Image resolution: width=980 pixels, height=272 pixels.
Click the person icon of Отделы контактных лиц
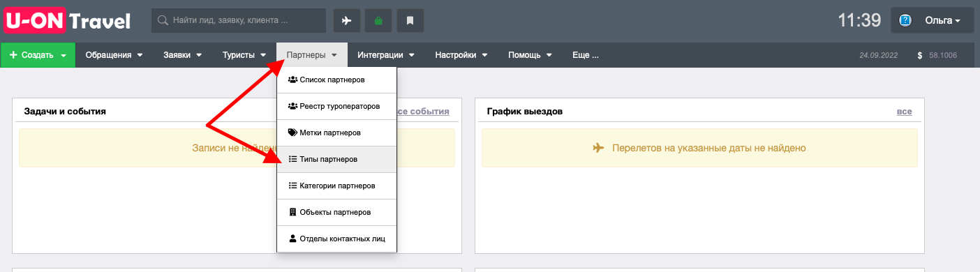[292, 239]
